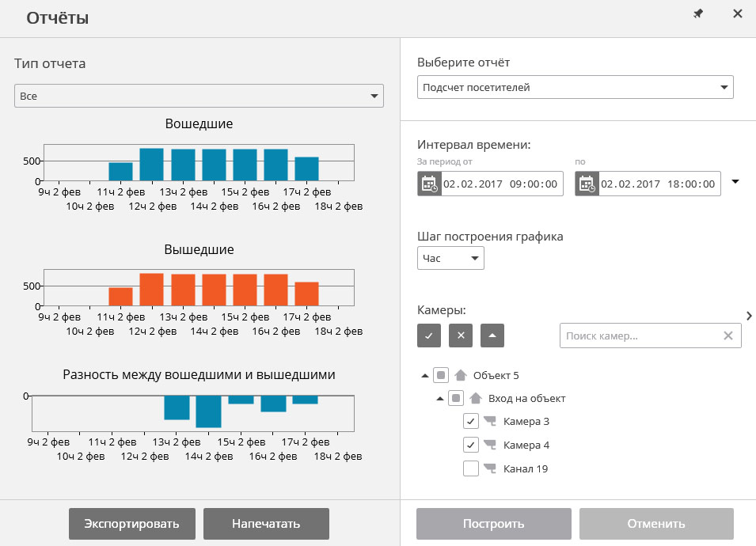Click the camera search input field

[x=639, y=336]
